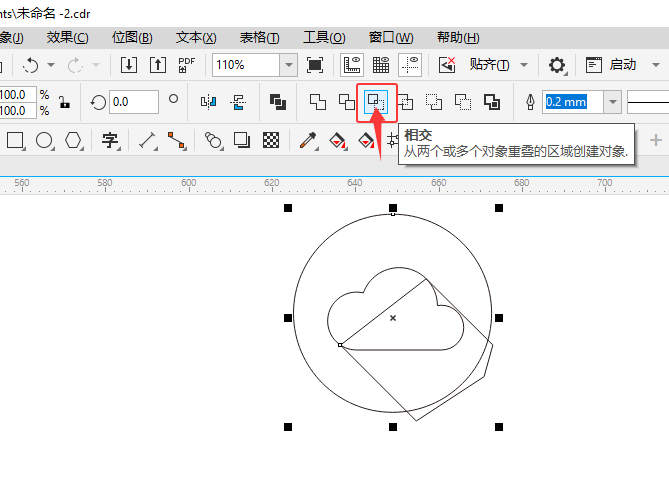
Task: Toggle the Show Rulers button
Action: [x=352, y=65]
